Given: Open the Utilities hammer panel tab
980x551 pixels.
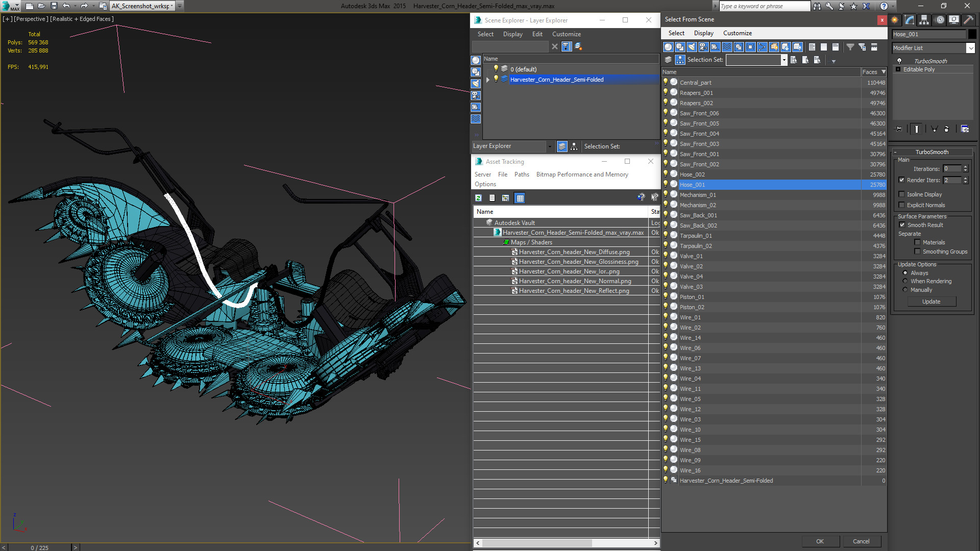Looking at the screenshot, I should coord(968,20).
